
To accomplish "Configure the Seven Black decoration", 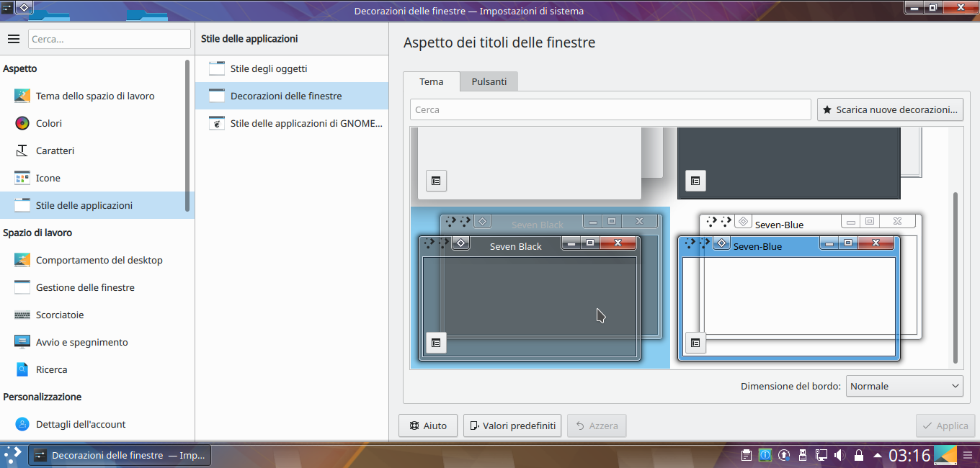I will point(436,343).
